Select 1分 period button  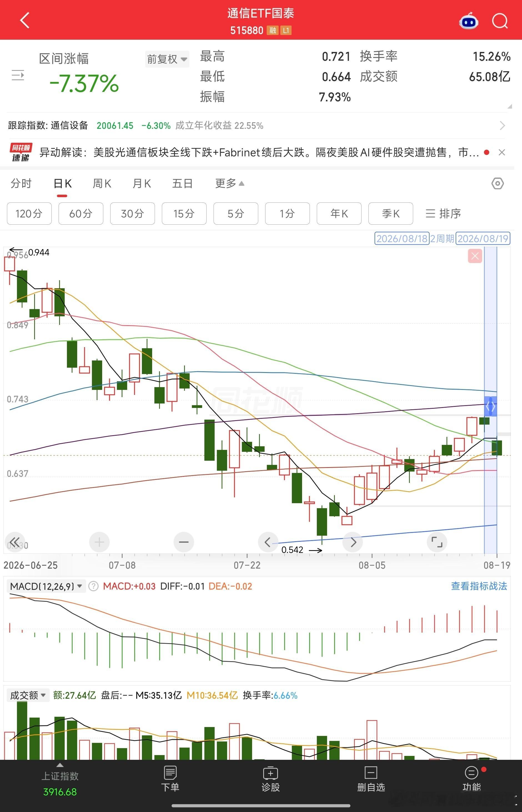click(x=287, y=214)
